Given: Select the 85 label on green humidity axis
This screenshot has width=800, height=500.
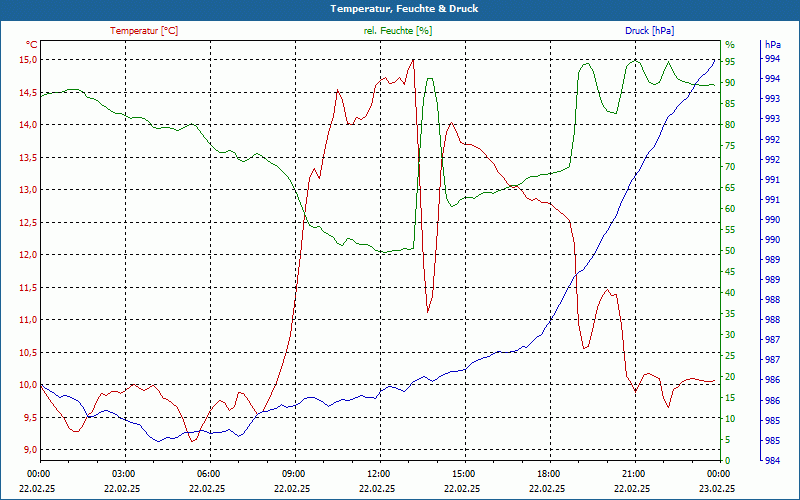Looking at the screenshot, I should 730,104.
